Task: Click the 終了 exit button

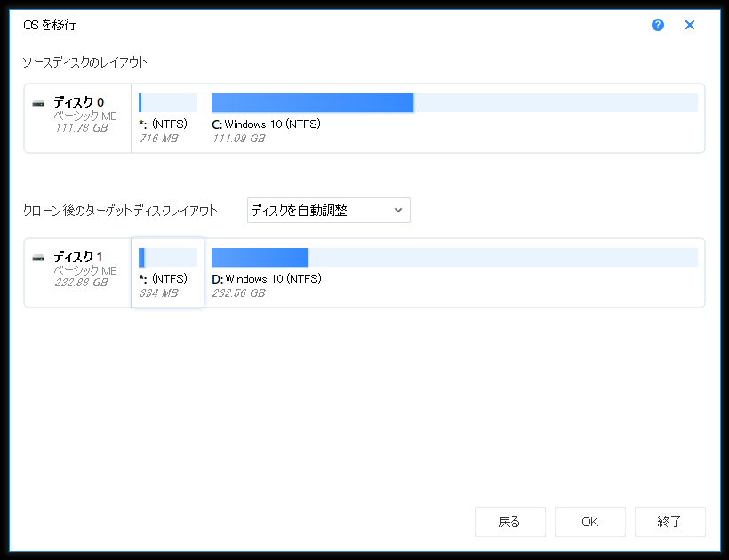Action: click(669, 522)
